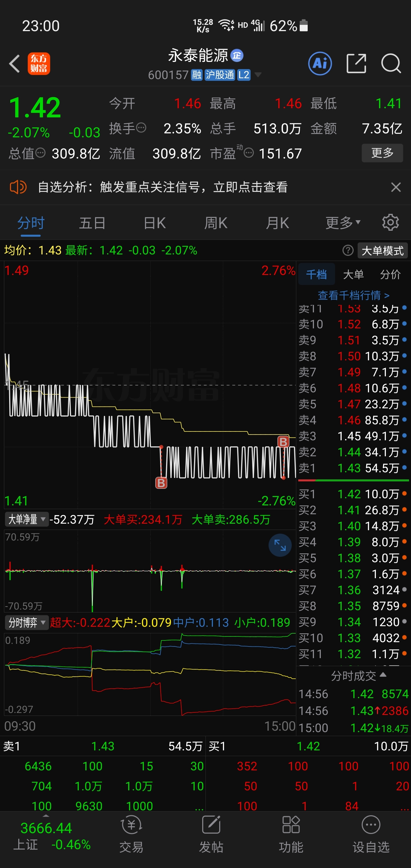
Task: Expand 大单净量 indicator dropdown
Action: (26, 519)
